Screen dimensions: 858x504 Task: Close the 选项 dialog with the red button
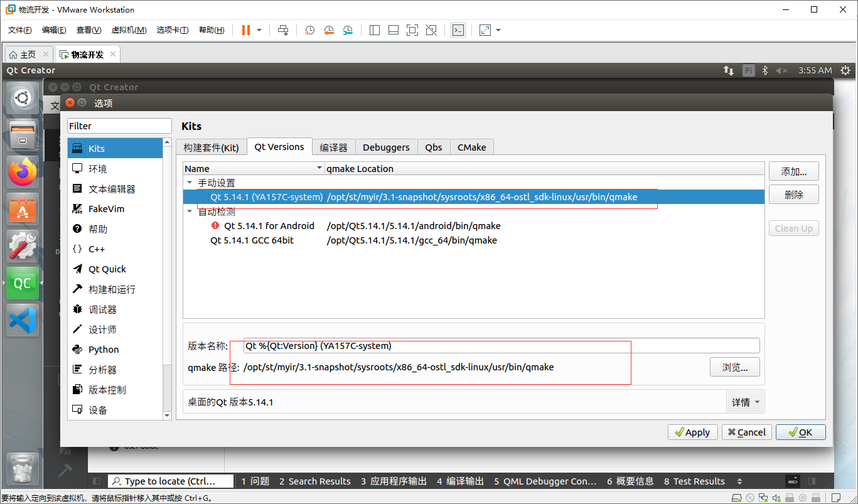click(70, 103)
